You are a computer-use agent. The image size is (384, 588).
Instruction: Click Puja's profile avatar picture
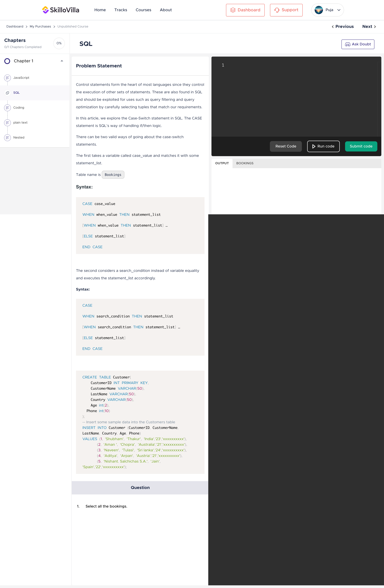pos(319,10)
